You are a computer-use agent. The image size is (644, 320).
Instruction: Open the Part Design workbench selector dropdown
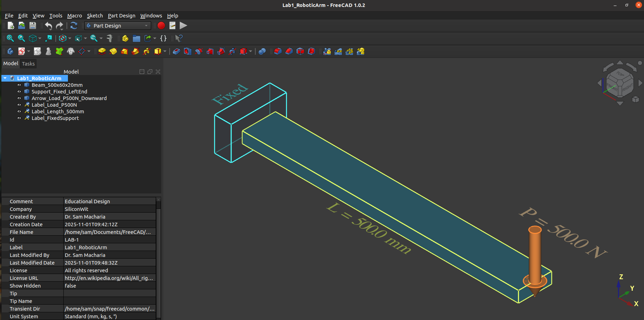146,25
